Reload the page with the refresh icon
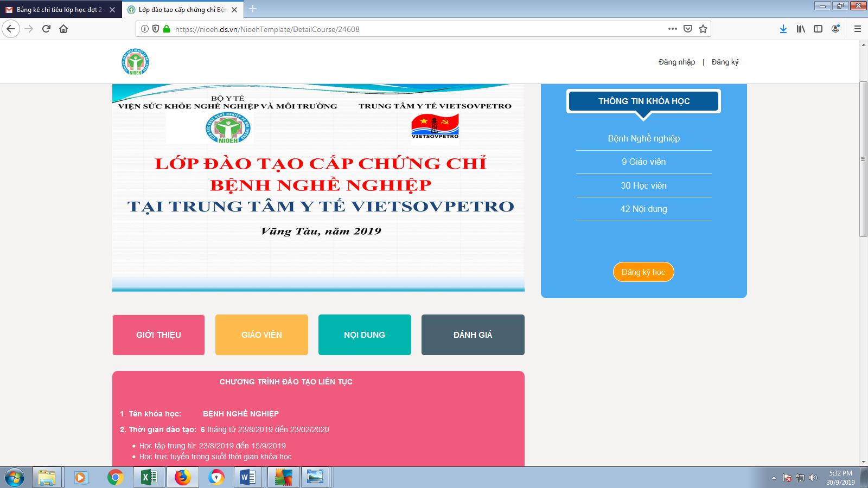This screenshot has width=868, height=488. pyautogui.click(x=46, y=29)
